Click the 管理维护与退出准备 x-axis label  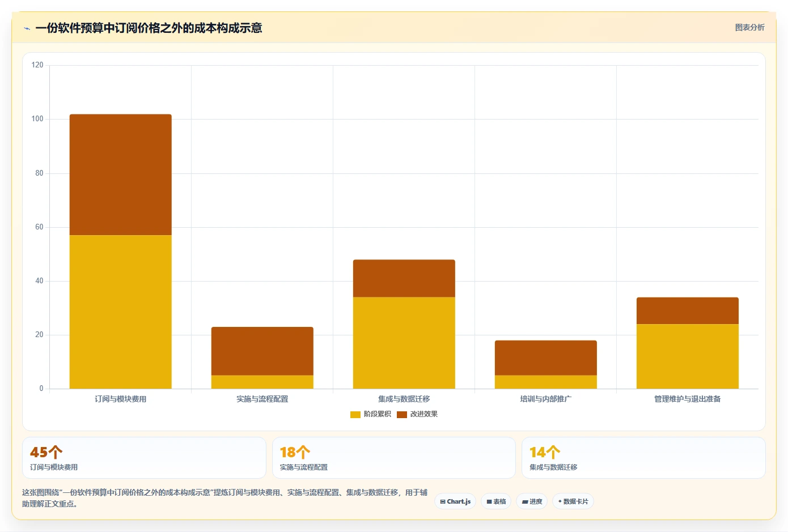pyautogui.click(x=688, y=399)
